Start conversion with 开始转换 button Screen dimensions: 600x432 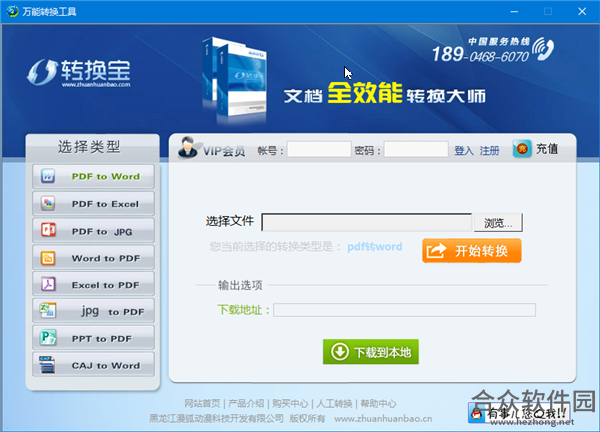[471, 251]
